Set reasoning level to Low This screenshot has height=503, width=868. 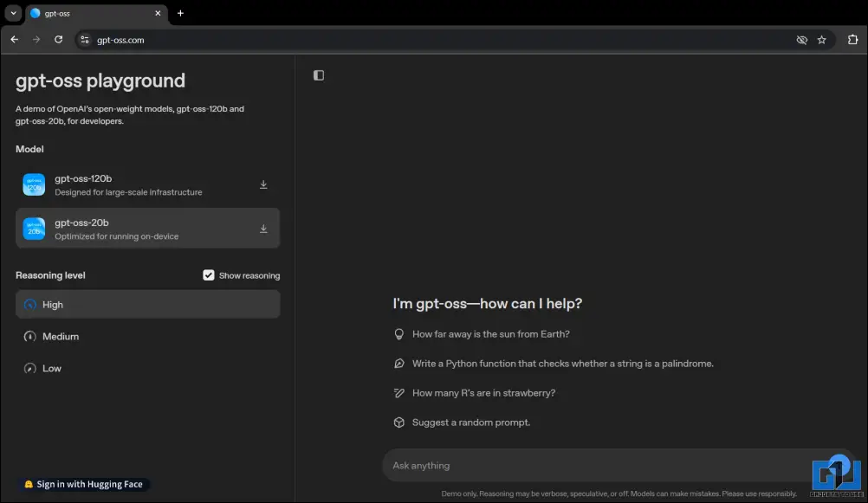[148, 369]
